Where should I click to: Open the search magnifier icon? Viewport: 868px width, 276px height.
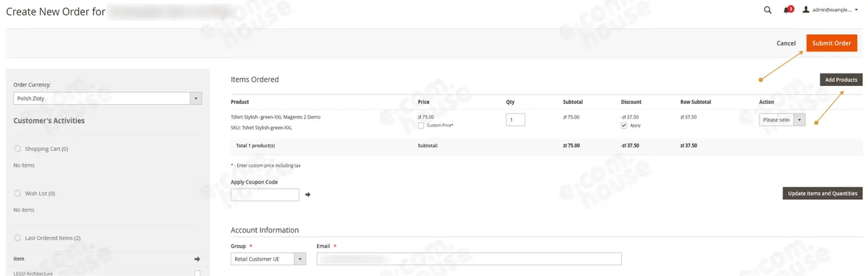(767, 10)
